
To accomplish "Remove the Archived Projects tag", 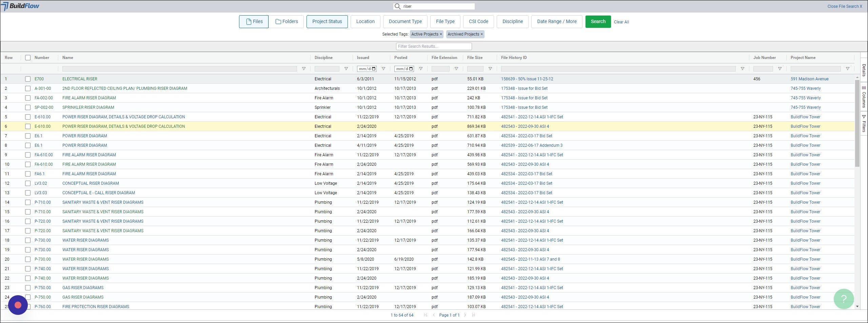I will (481, 34).
